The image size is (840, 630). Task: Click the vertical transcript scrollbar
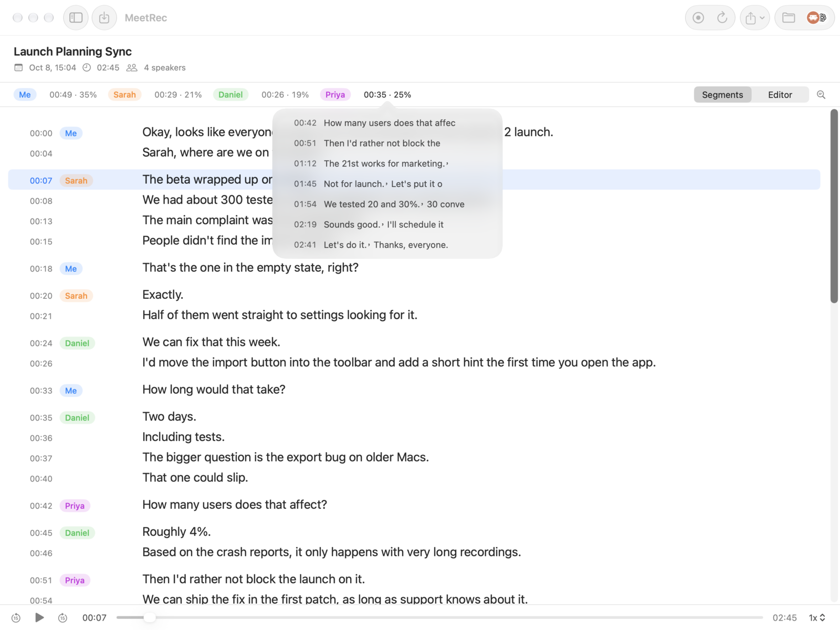pyautogui.click(x=834, y=206)
